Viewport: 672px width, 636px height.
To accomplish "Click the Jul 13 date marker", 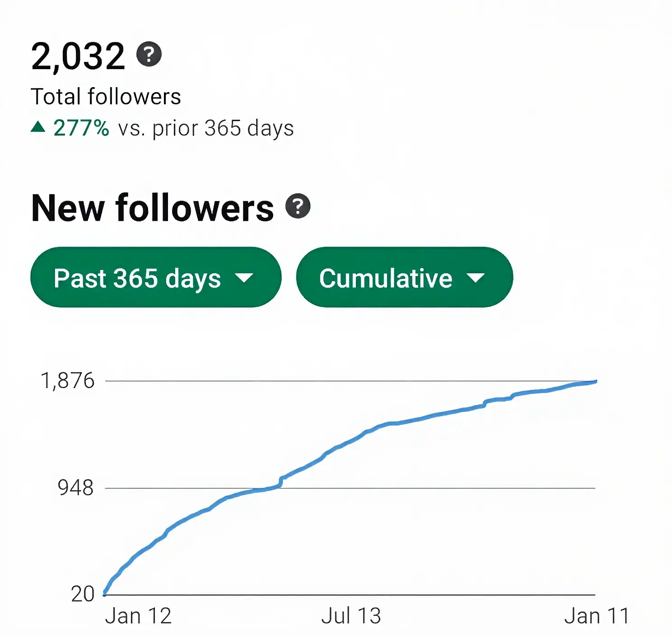I will pyautogui.click(x=351, y=614).
